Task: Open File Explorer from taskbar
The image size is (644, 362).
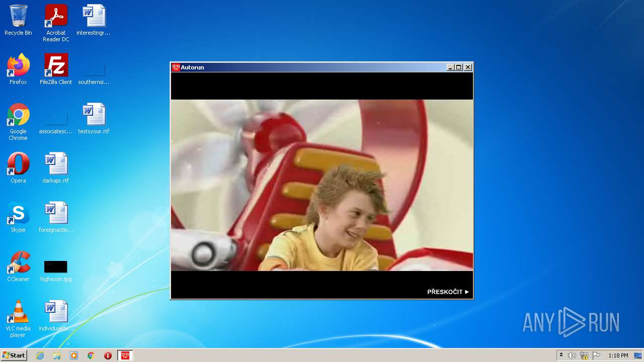Action: tap(57, 355)
